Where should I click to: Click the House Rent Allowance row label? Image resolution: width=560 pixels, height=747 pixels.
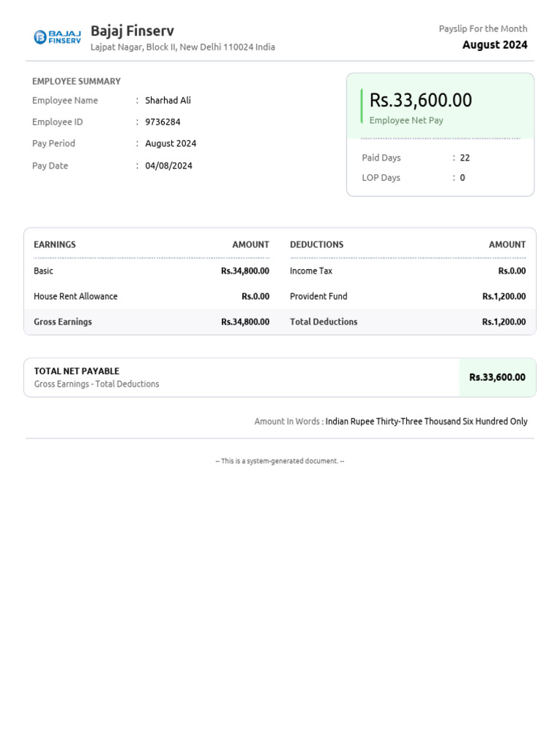tap(76, 296)
